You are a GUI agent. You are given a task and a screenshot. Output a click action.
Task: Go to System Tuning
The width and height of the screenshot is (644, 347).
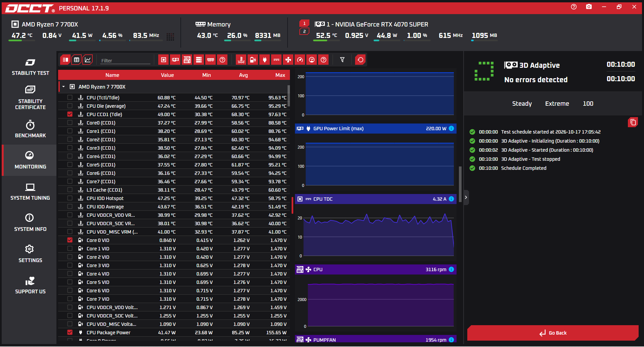pos(30,192)
